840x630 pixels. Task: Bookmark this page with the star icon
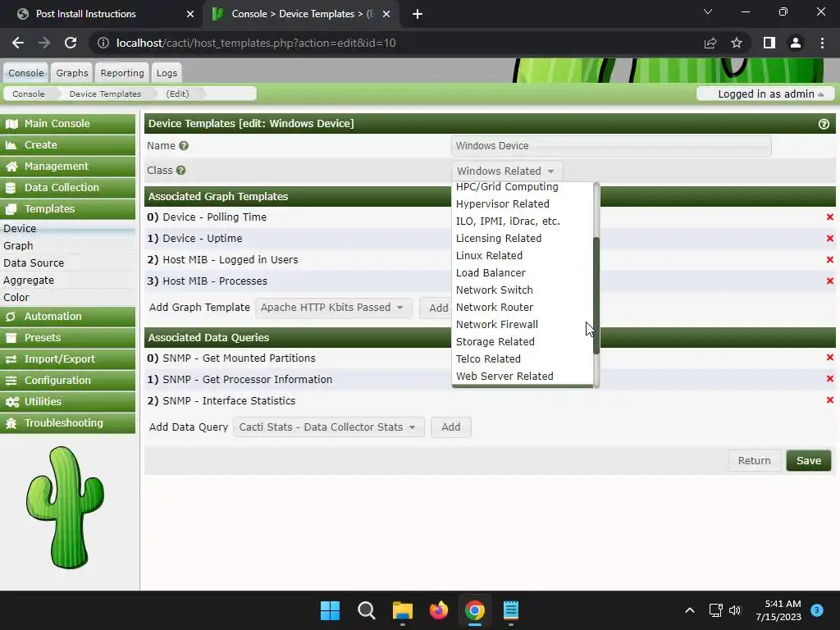(737, 43)
